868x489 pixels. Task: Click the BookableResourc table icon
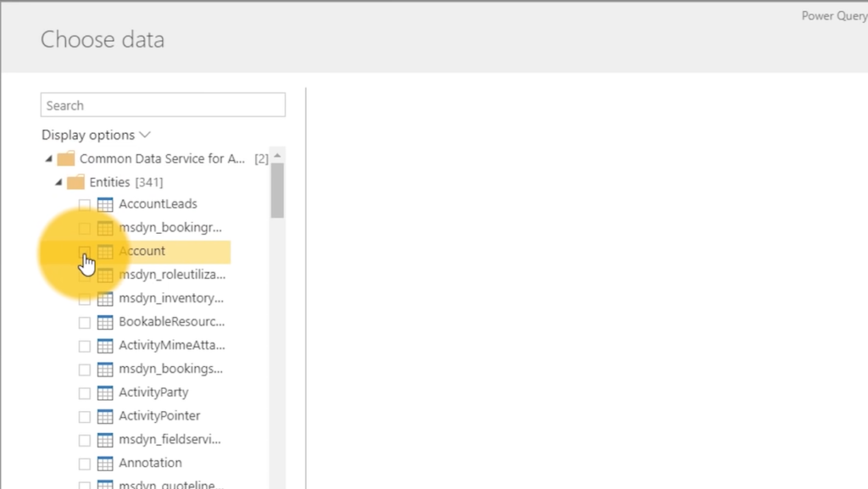pyautogui.click(x=104, y=321)
